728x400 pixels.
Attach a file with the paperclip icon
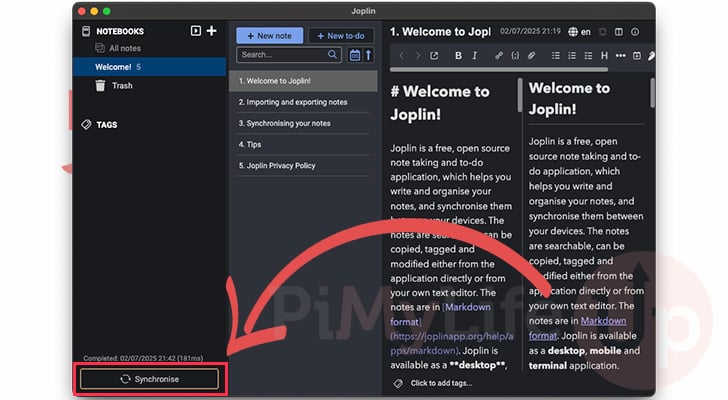(x=531, y=56)
